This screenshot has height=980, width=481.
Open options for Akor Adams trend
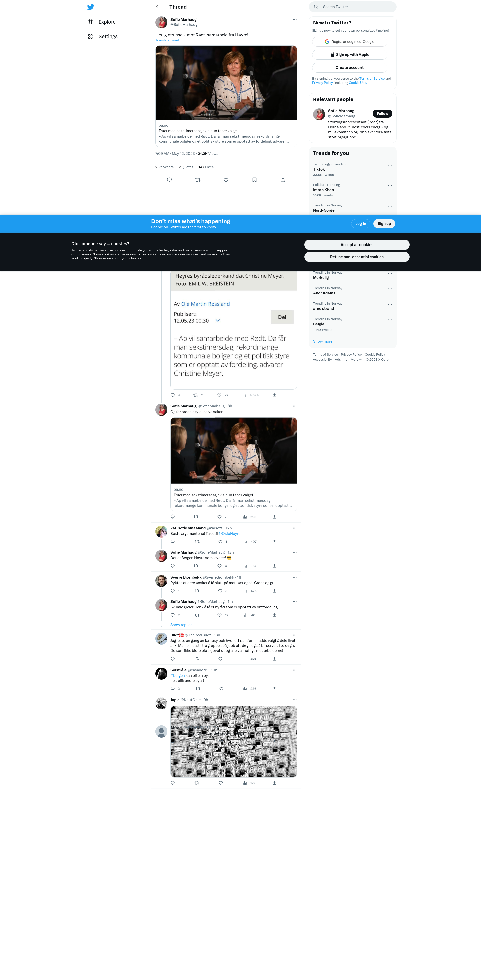pyautogui.click(x=390, y=289)
